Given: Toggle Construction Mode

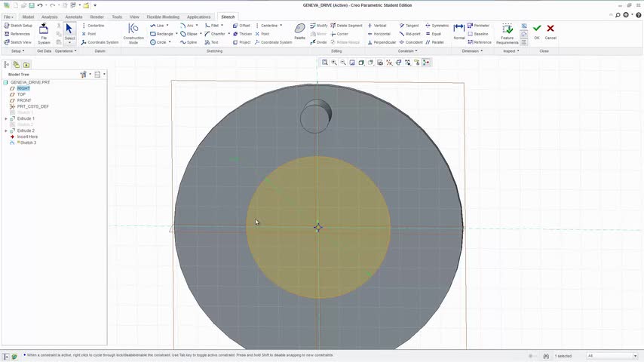Looking at the screenshot, I should pyautogui.click(x=133, y=33).
